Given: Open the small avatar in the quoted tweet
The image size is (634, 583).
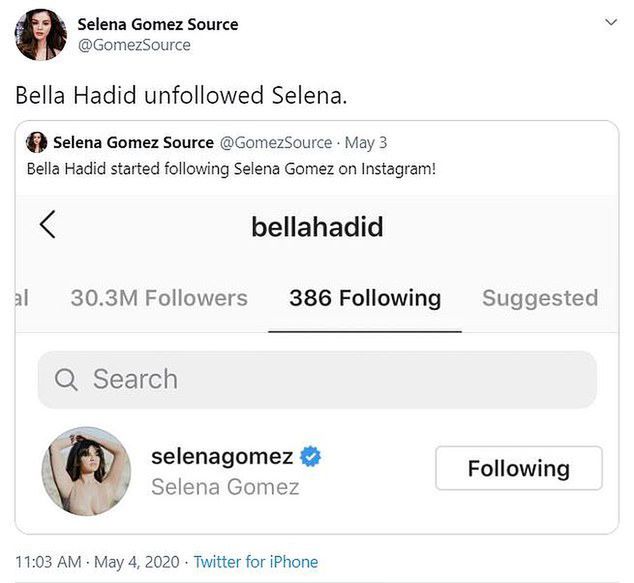Looking at the screenshot, I should [x=37, y=142].
